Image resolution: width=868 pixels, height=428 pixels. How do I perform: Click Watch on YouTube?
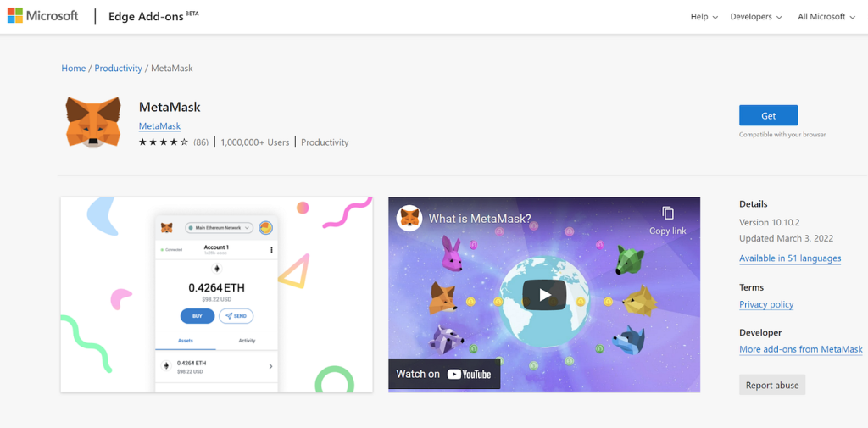pos(444,374)
